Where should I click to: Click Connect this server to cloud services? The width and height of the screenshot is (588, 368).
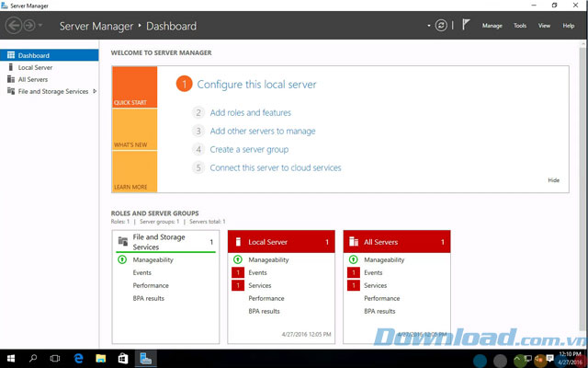pos(276,167)
